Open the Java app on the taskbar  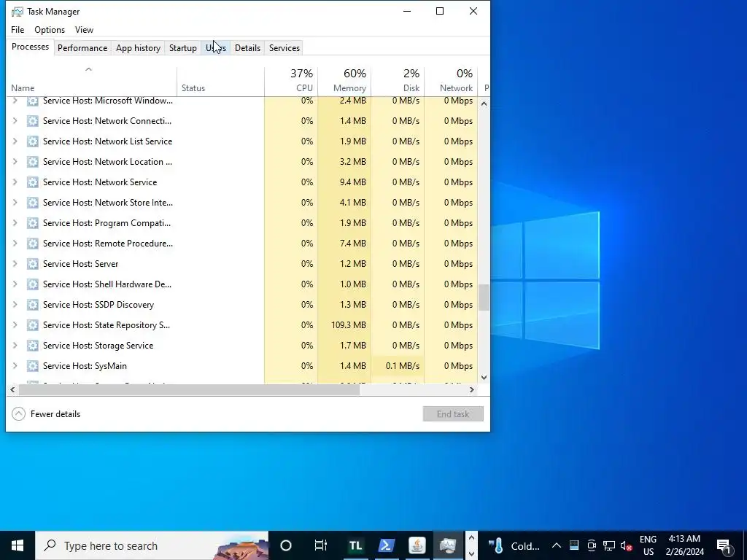[x=417, y=545]
